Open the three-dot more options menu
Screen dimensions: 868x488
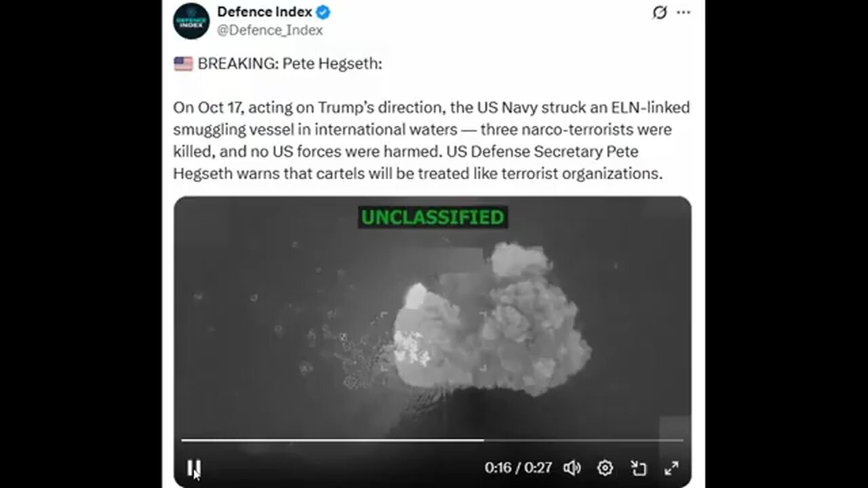click(x=684, y=13)
